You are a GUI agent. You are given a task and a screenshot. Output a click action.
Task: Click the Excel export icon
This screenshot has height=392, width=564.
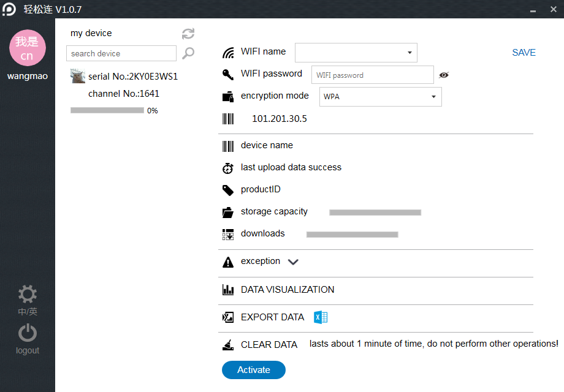(x=321, y=317)
